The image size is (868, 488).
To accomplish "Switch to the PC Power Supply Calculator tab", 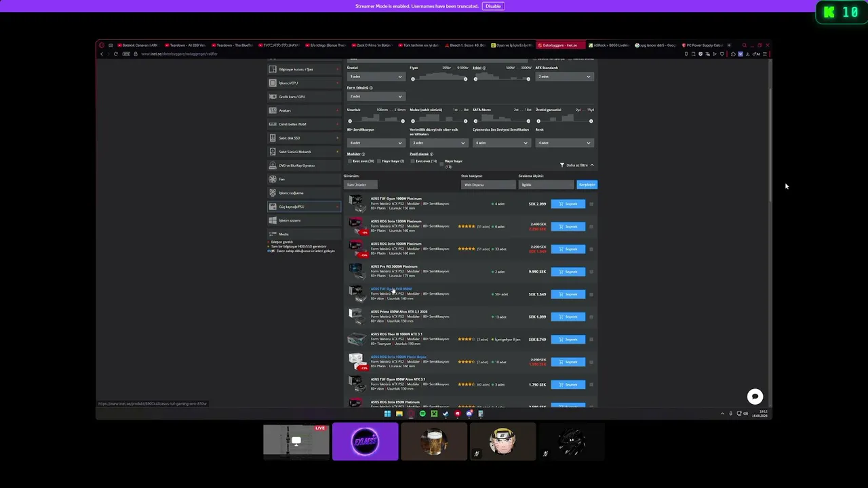I will tap(701, 45).
